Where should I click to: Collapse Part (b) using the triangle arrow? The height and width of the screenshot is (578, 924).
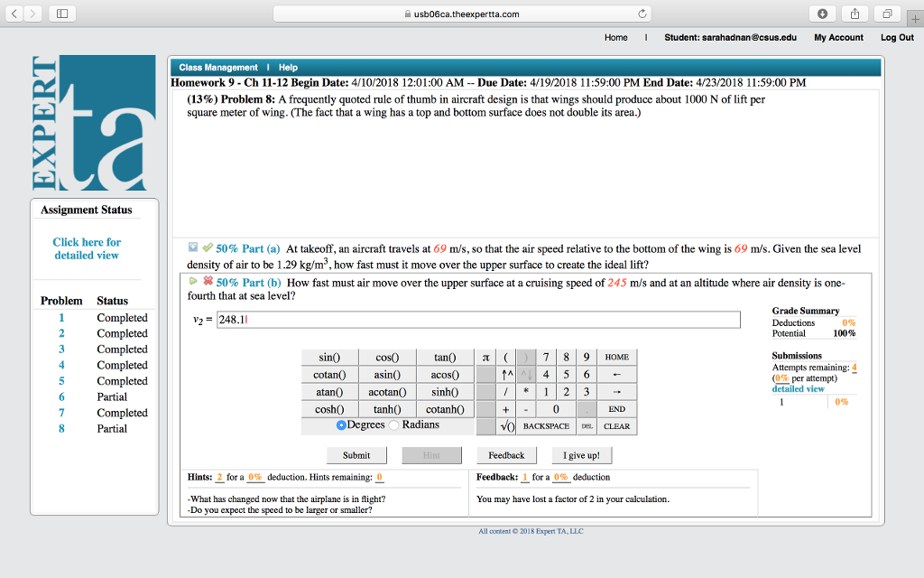[x=193, y=282]
